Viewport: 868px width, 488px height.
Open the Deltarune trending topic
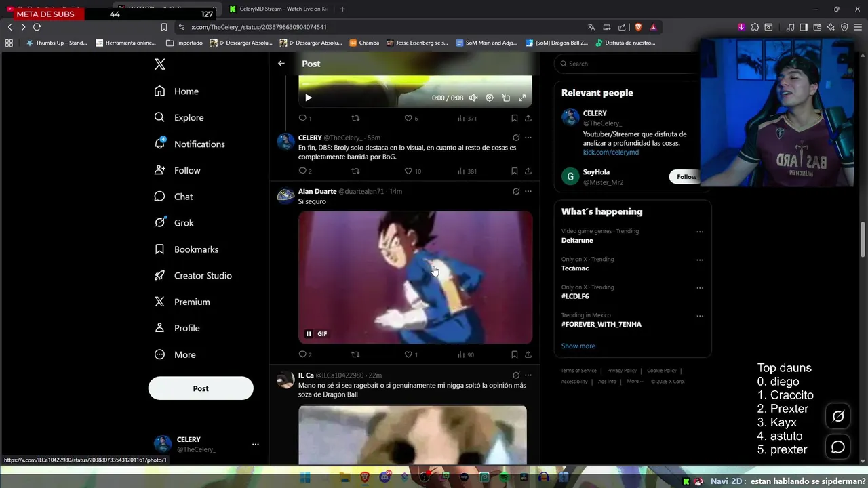point(577,241)
